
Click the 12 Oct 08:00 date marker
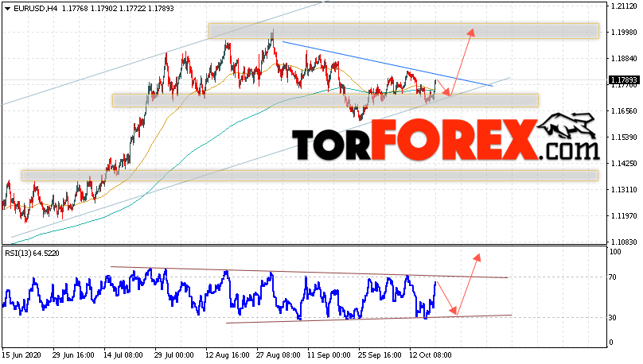click(x=431, y=355)
